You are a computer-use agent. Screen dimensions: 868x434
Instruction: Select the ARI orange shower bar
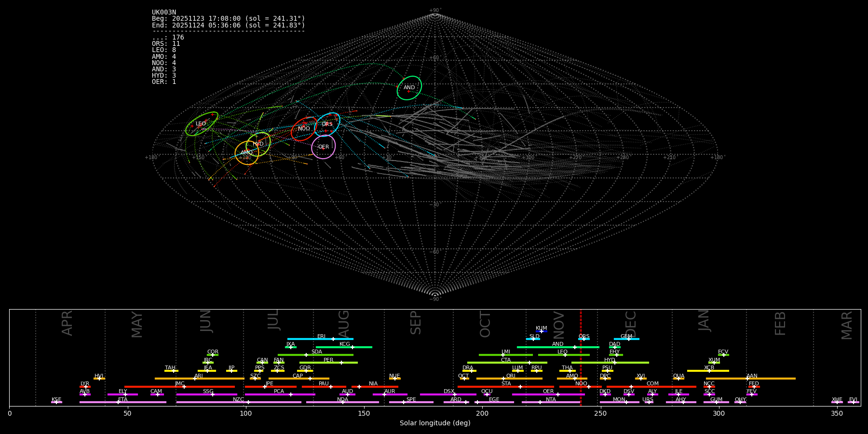(200, 379)
